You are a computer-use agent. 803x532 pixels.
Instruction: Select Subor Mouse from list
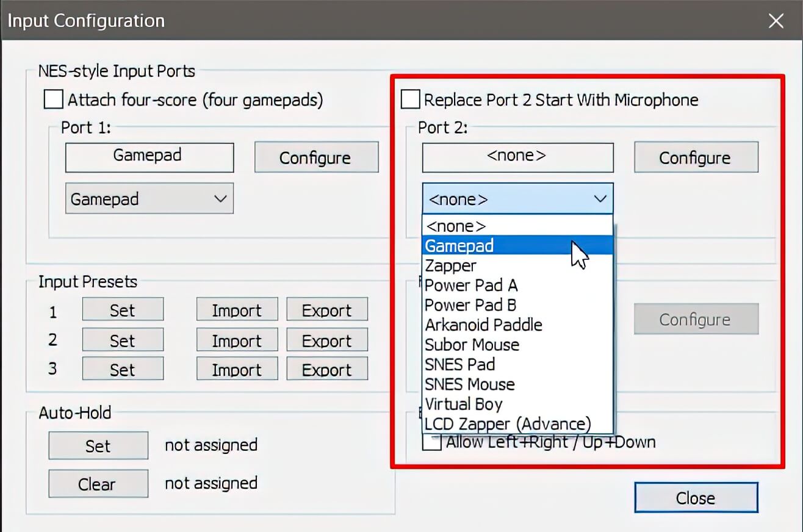472,345
